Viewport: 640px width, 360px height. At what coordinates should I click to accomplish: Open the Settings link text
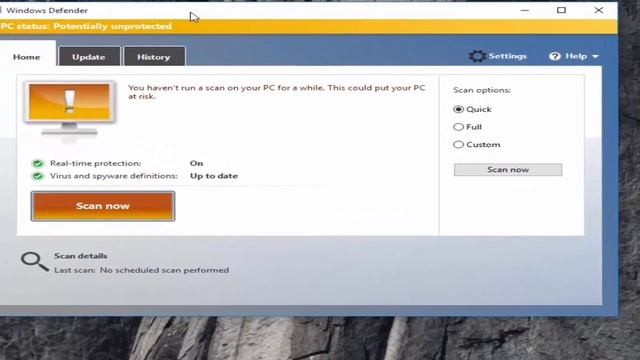[507, 56]
